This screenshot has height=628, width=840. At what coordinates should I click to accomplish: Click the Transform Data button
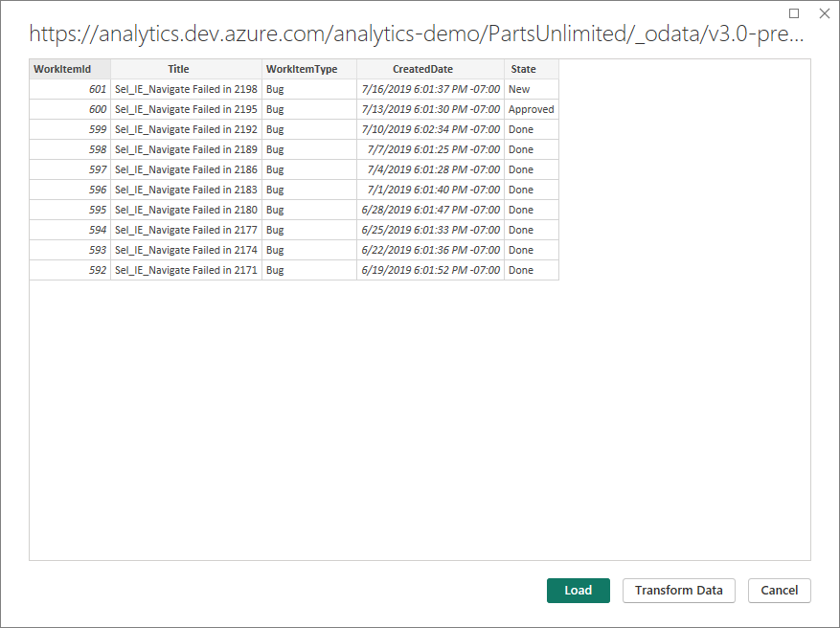pyautogui.click(x=678, y=591)
